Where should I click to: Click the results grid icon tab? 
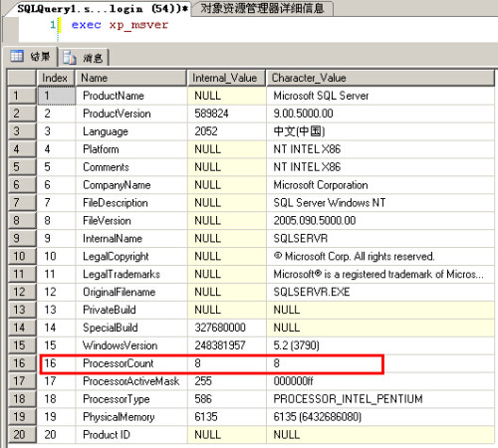coord(30,57)
